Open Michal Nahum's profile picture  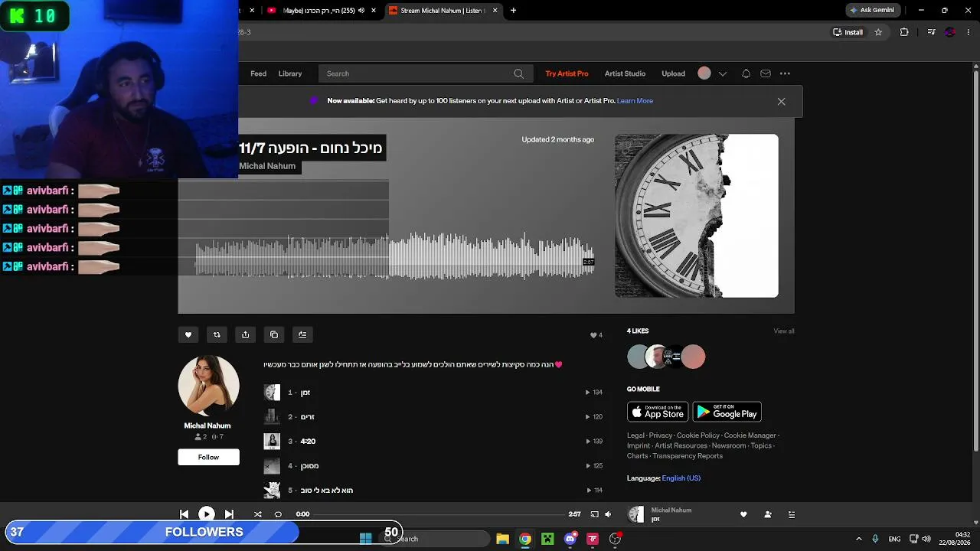pyautogui.click(x=208, y=386)
